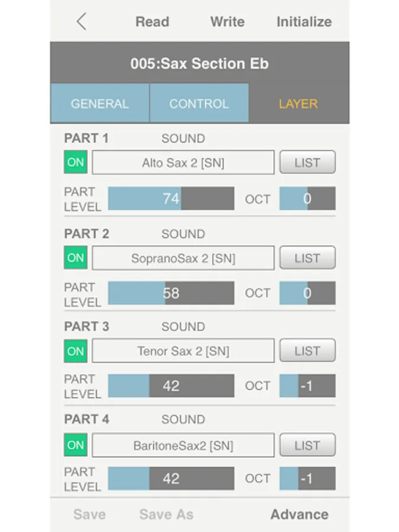Image resolution: width=399 pixels, height=532 pixels.
Task: Toggle Part 2 ON switch
Action: [76, 258]
